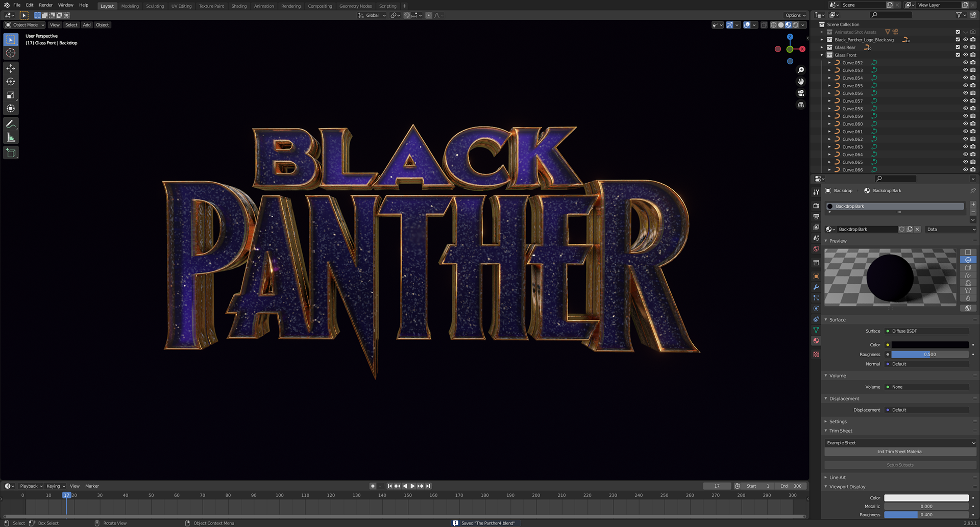Image resolution: width=980 pixels, height=527 pixels.
Task: Collapse the Glass Front collection
Action: (822, 55)
